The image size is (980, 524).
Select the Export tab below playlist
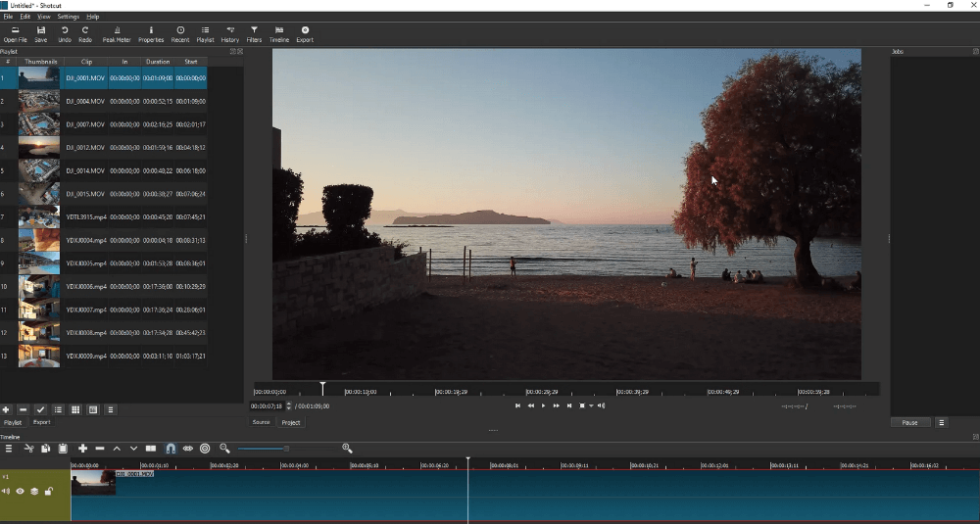tap(41, 422)
